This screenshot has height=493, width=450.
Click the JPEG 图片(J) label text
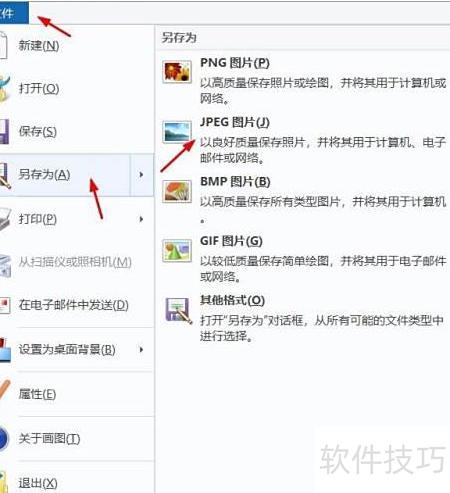coord(235,122)
